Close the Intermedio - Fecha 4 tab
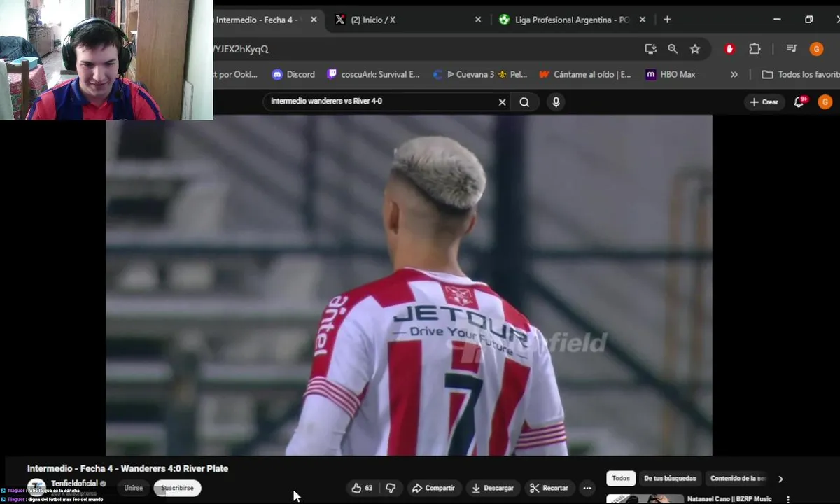The image size is (840, 504). (314, 20)
